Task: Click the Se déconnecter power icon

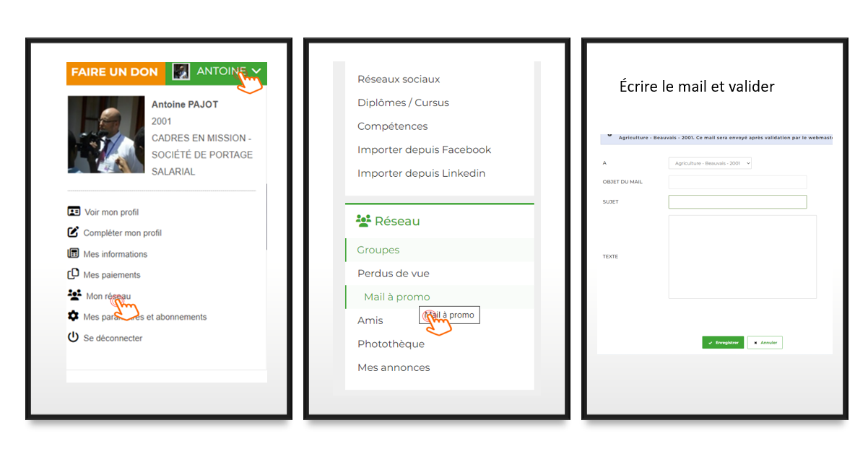Action: (x=73, y=337)
